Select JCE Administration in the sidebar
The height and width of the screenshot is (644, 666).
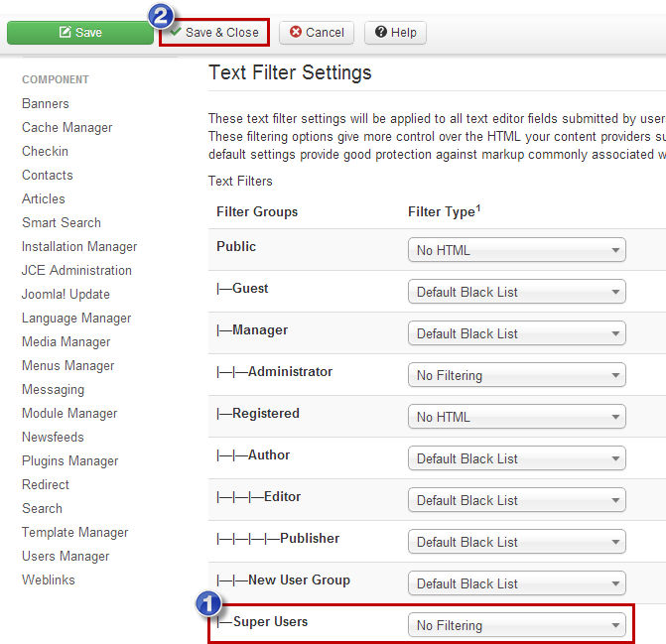point(76,271)
